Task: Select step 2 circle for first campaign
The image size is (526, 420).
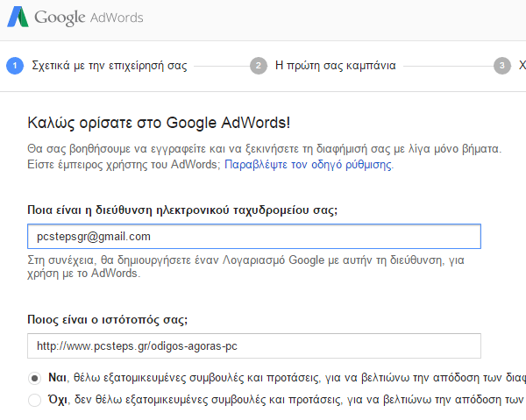Action: point(259,66)
